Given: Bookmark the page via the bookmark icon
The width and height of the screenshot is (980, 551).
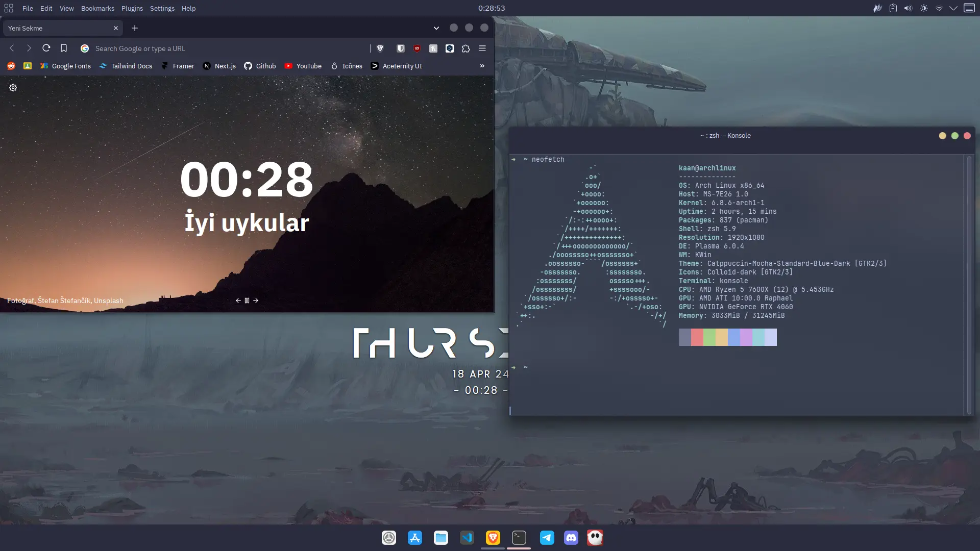Looking at the screenshot, I should coord(63,48).
